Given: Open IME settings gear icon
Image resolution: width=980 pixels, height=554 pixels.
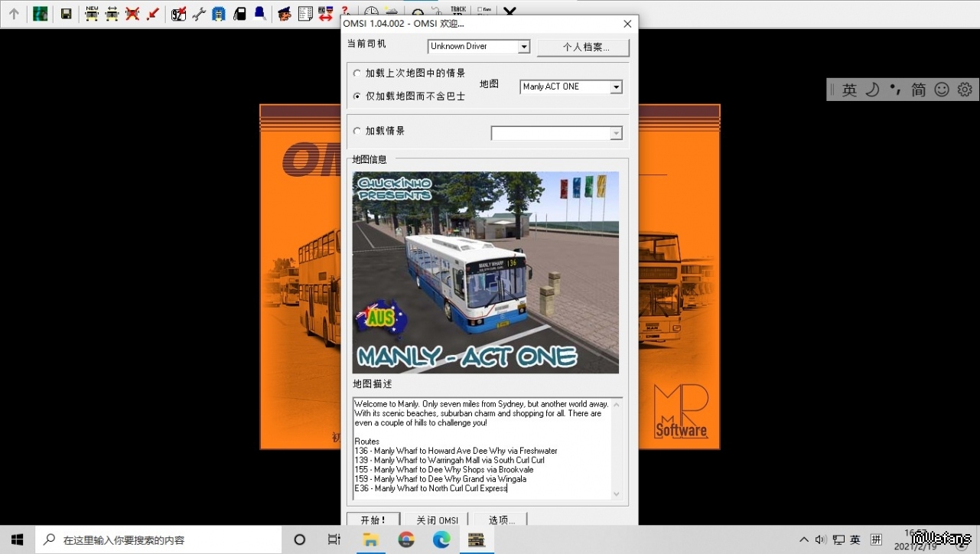Looking at the screenshot, I should click(x=965, y=90).
